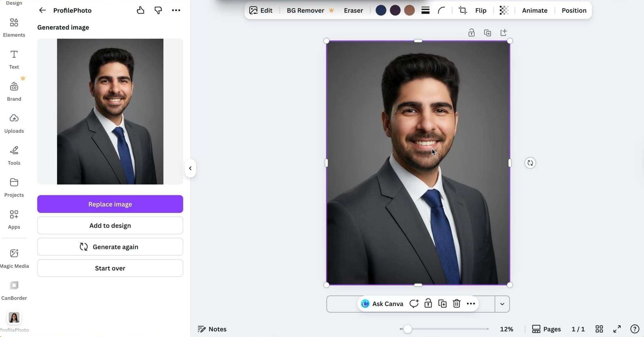Click the Replace image button
This screenshot has width=644, height=337.
110,204
